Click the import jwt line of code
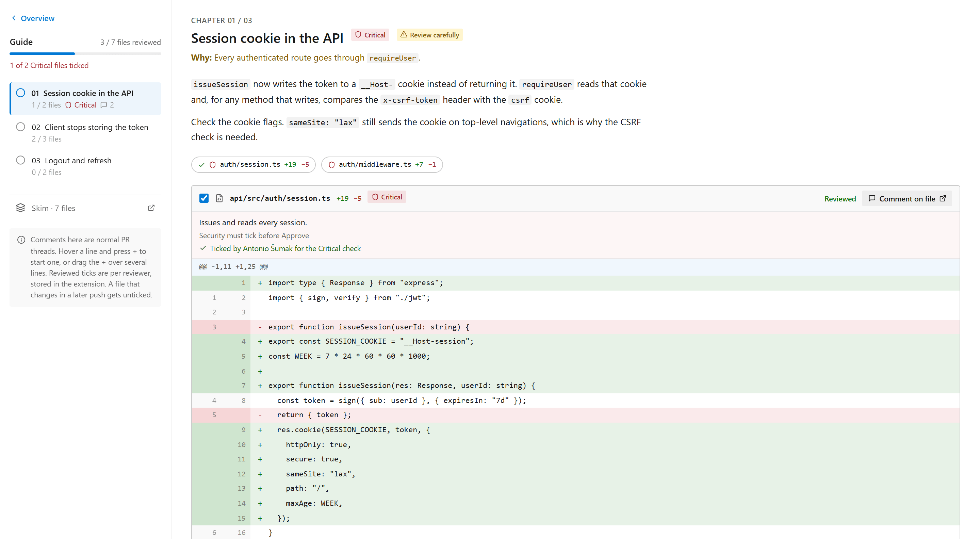The height and width of the screenshot is (539, 980). tap(349, 298)
